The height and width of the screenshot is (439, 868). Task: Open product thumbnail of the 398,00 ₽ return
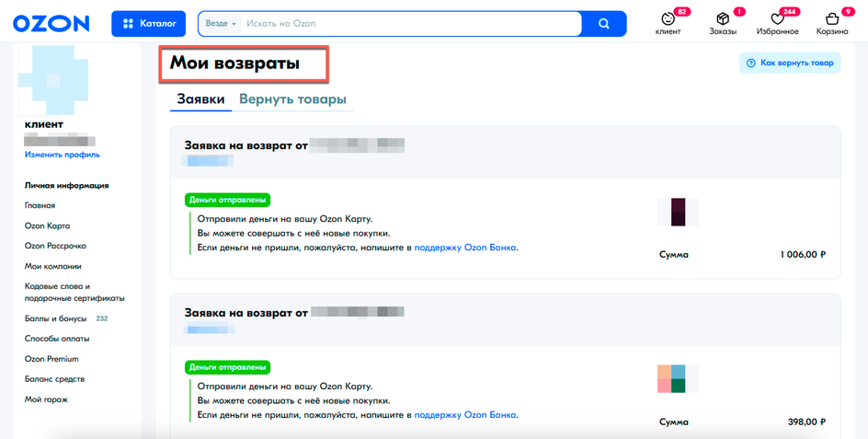[x=679, y=378]
